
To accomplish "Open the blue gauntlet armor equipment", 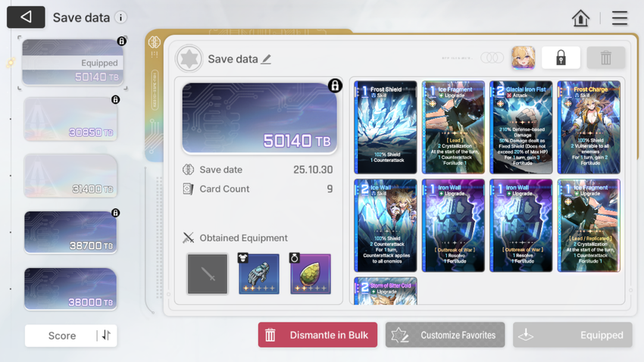I will pos(259,273).
